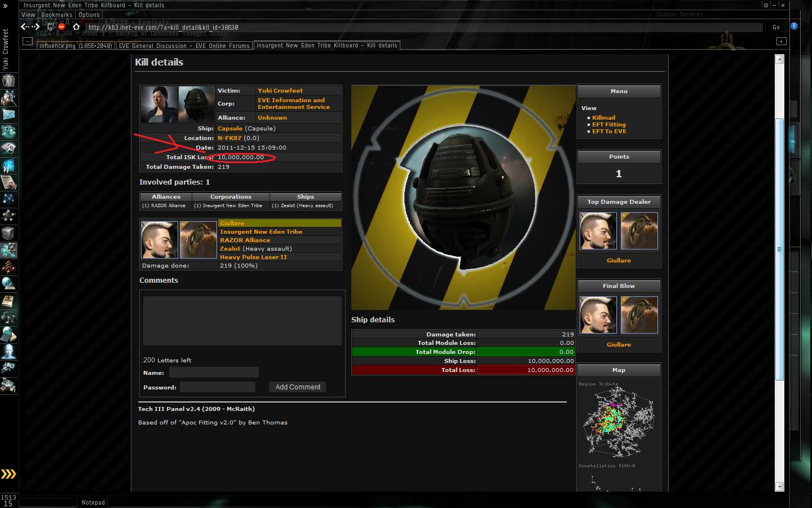Expand the Neocom with yellow arrows
This screenshot has width=812, height=508.
pos(8,474)
